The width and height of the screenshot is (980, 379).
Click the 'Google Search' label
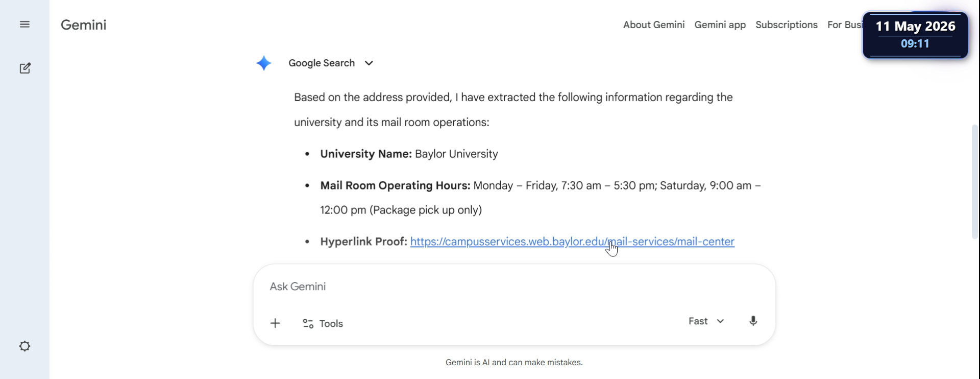322,63
